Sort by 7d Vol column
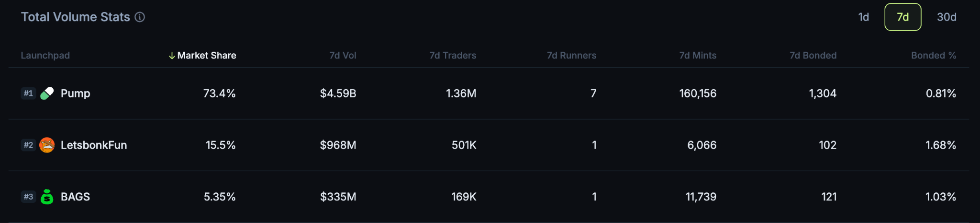Image resolution: width=980 pixels, height=223 pixels. 343,56
